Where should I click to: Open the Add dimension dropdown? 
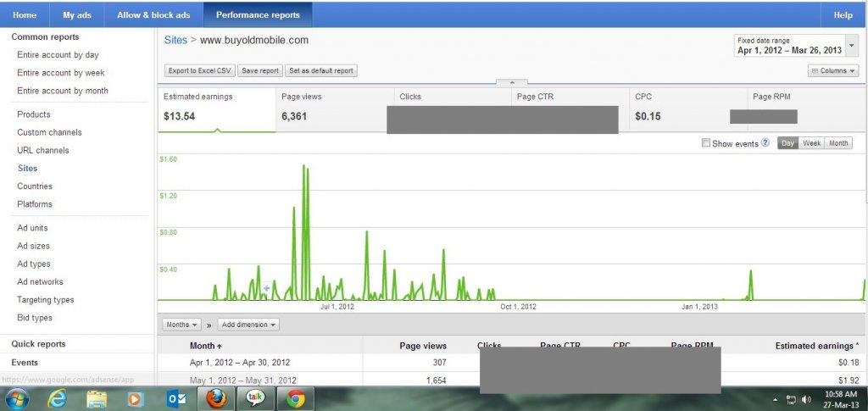point(248,325)
